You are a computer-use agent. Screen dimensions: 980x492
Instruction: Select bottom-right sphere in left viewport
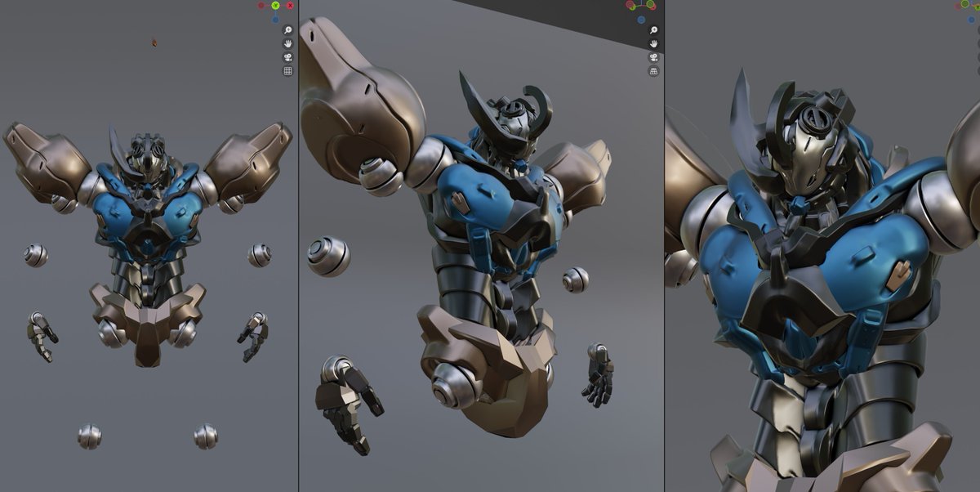coord(206,436)
